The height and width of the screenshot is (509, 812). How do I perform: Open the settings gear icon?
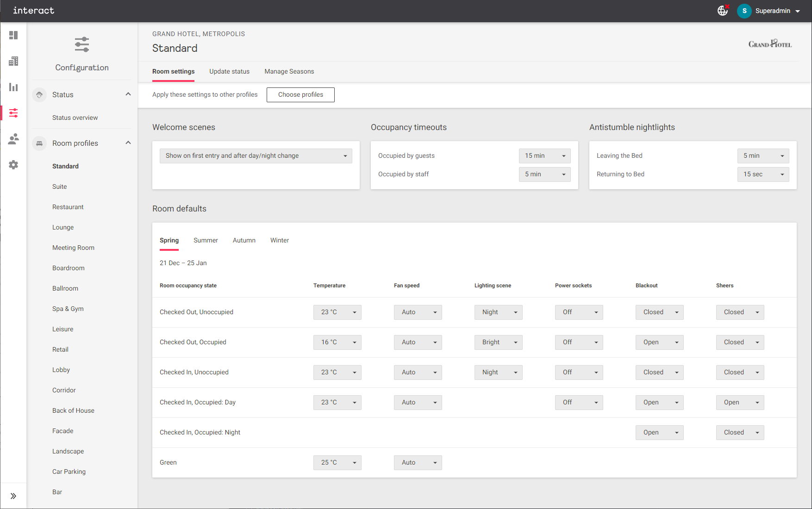[13, 165]
